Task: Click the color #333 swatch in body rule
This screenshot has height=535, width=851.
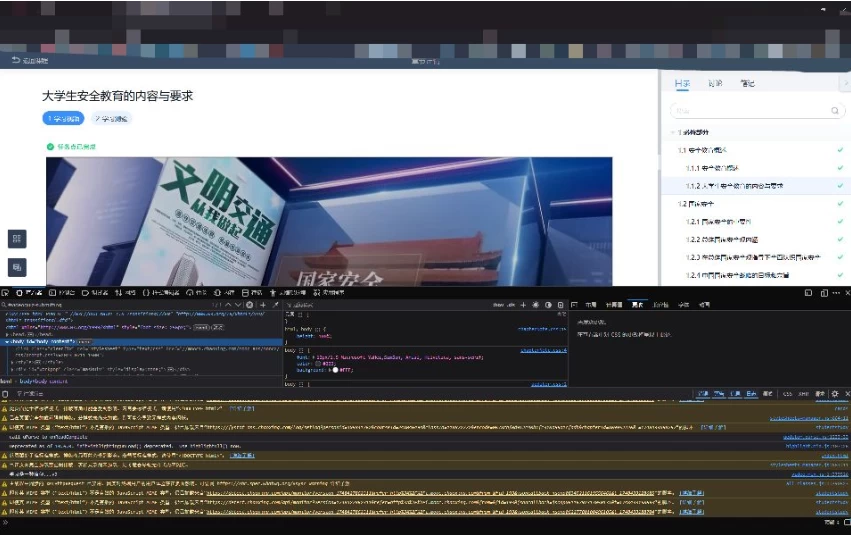Action: [318, 364]
